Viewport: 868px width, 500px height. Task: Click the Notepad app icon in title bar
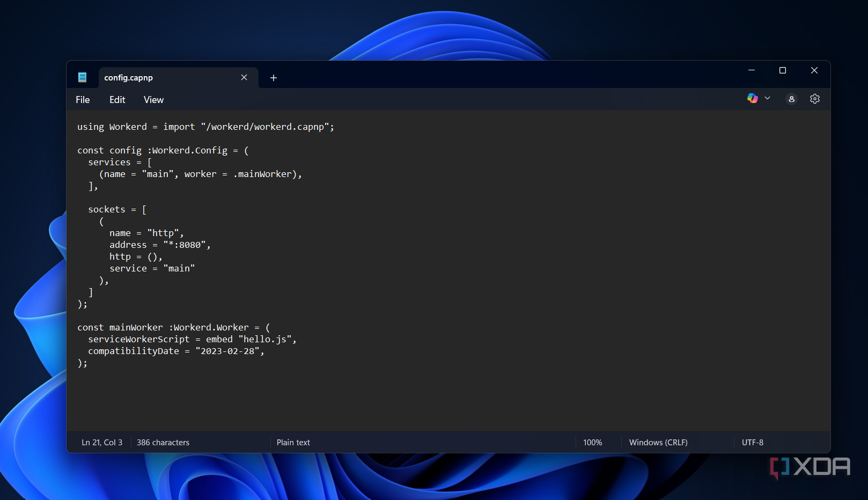click(82, 77)
